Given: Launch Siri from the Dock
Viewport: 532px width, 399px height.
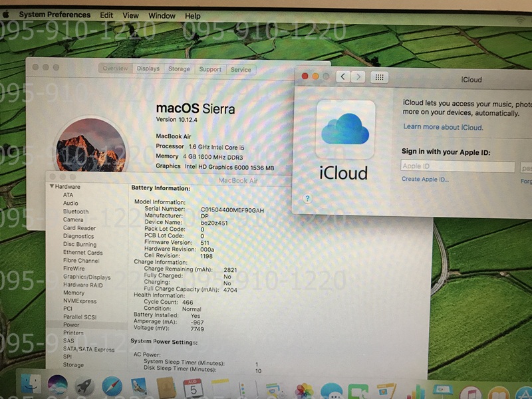Looking at the screenshot, I should coord(57,386).
